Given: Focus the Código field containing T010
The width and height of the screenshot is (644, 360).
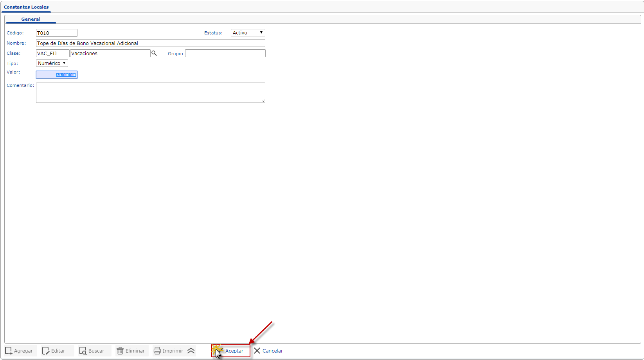Looking at the screenshot, I should tap(57, 33).
